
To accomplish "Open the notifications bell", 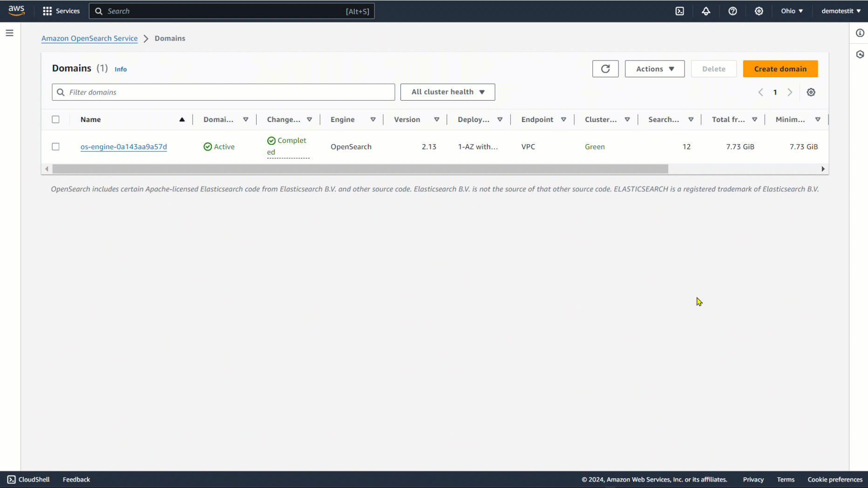I will tap(706, 11).
